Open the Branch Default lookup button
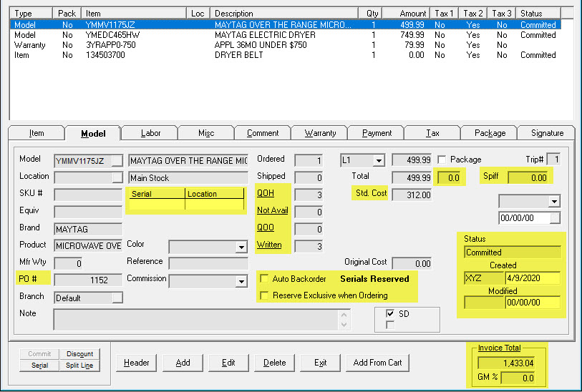 tap(117, 298)
